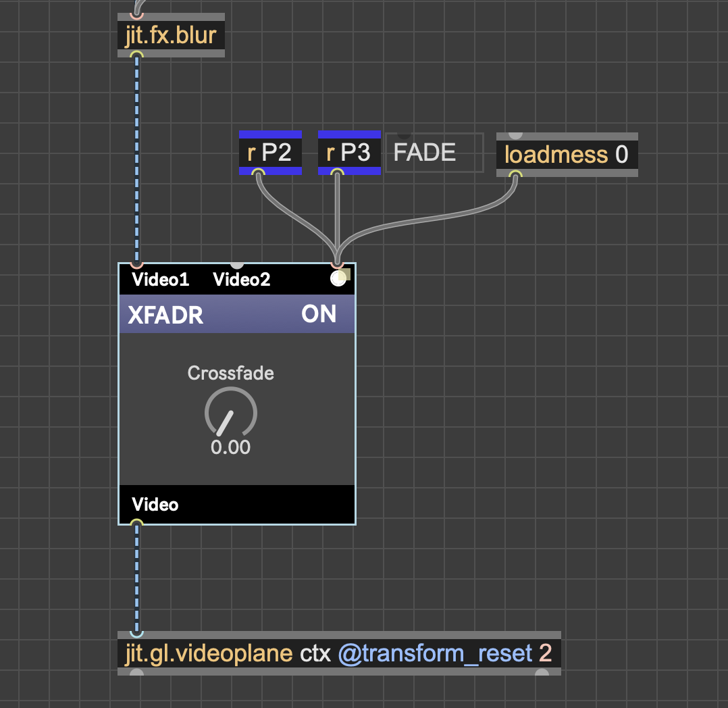Click jit.gl.videoplane's bottom-right outlet
The height and width of the screenshot is (708, 728).
pyautogui.click(x=542, y=673)
